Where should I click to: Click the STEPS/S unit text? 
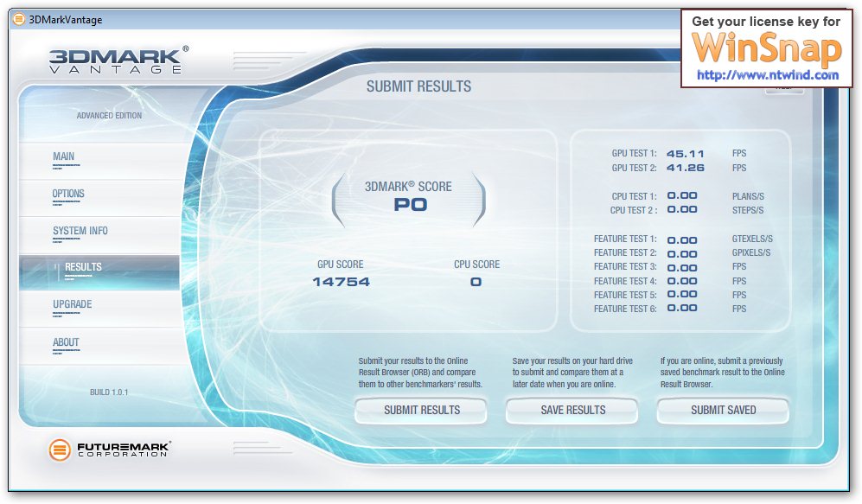point(748,210)
